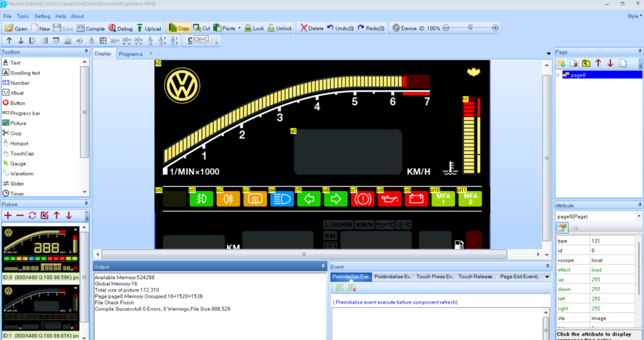This screenshot has height=340, width=644.
Task: Zoom in with the plus zoom button
Action: (x=496, y=28)
